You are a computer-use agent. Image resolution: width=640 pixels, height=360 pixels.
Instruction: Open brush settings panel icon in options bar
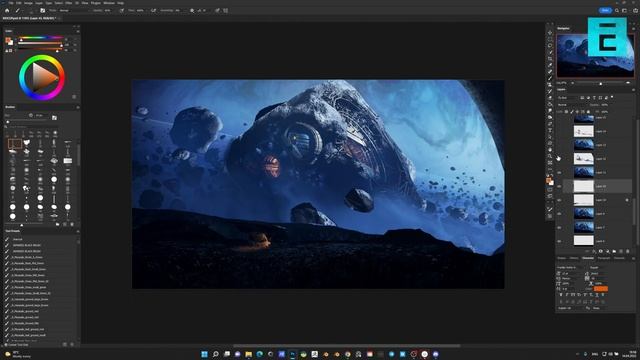tap(42, 11)
